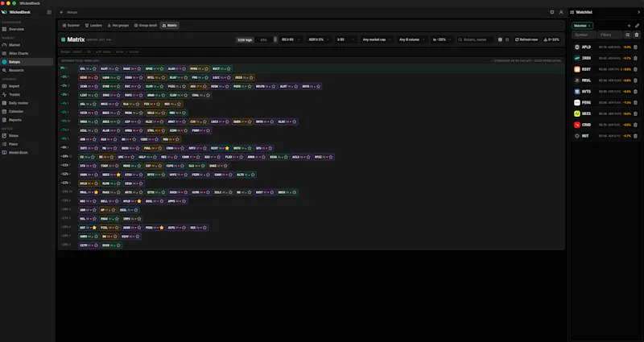The width and height of the screenshot is (644, 342).
Task: Open the Any market cap dropdown
Action: coord(377,39)
